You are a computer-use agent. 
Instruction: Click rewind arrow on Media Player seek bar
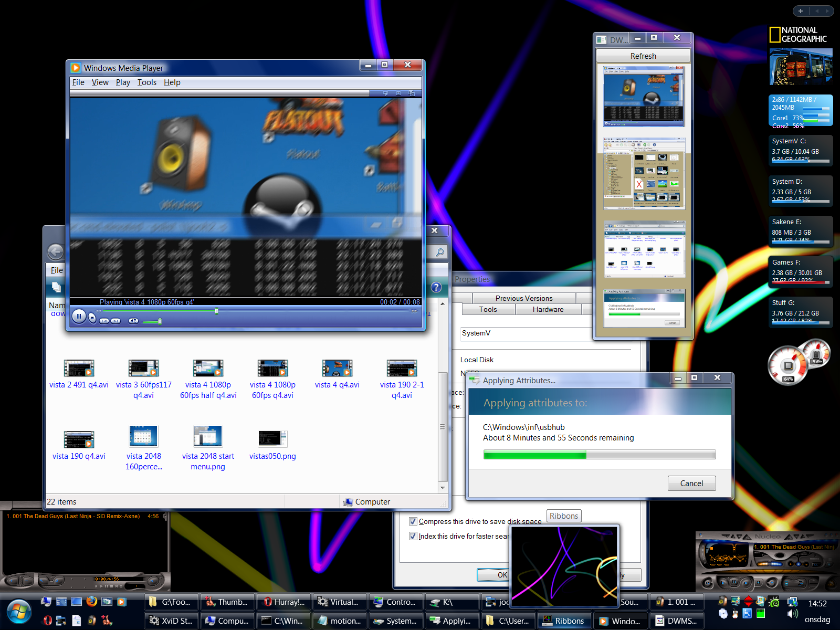pyautogui.click(x=99, y=311)
